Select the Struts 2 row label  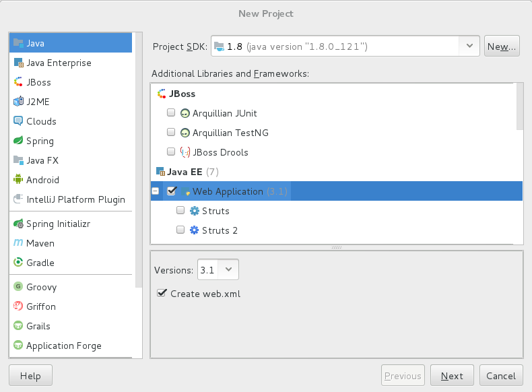tap(220, 230)
